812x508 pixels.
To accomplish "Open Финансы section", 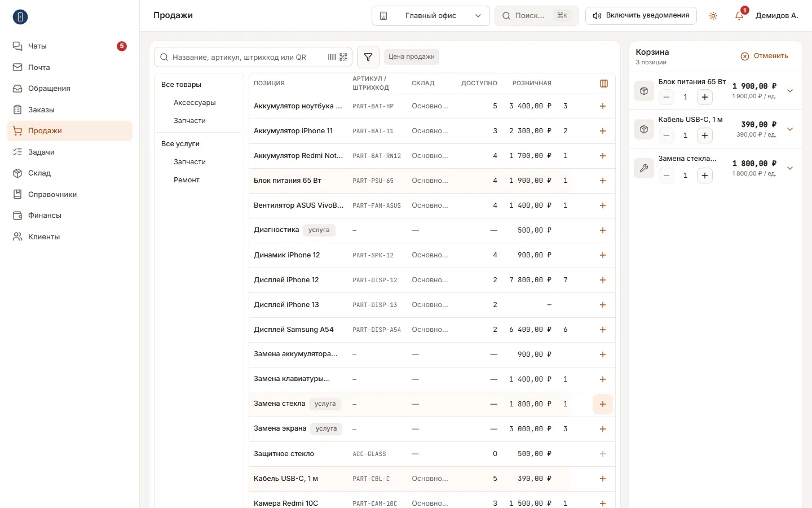I will pyautogui.click(x=69, y=216).
